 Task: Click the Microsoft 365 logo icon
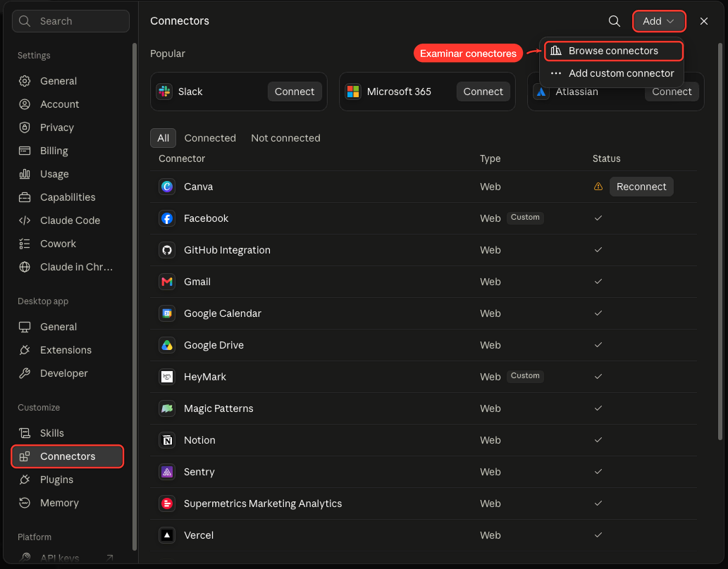[x=353, y=92]
